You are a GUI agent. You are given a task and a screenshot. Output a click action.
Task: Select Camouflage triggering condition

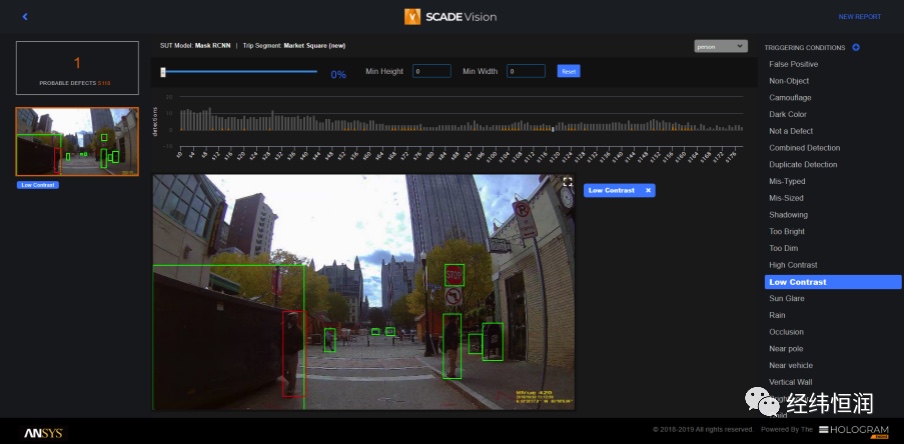click(790, 97)
